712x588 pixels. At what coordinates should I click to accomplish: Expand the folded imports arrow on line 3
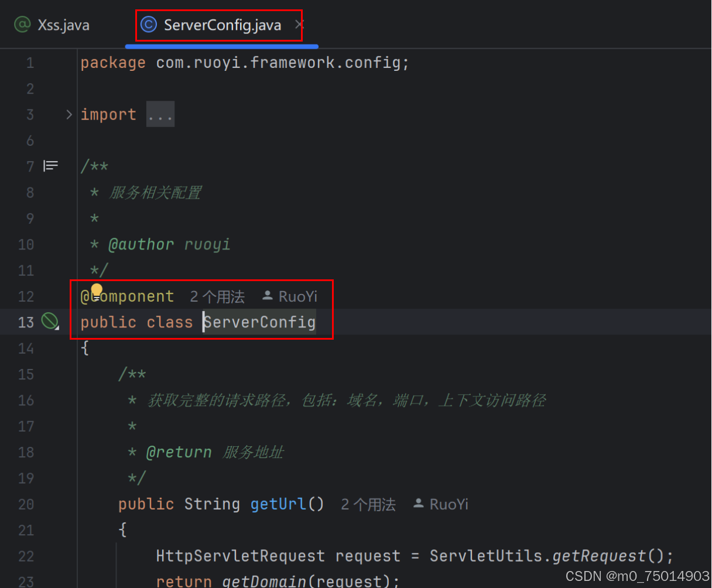click(69, 114)
